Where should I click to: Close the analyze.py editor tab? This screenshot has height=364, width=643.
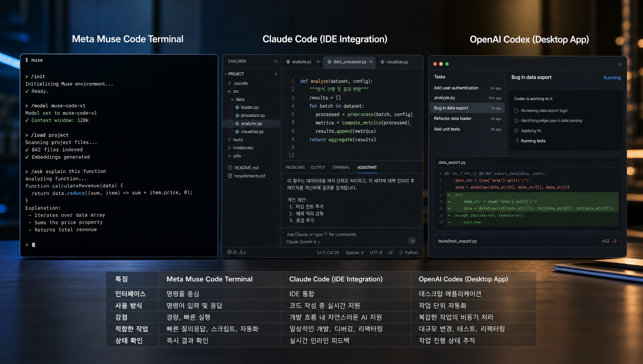point(318,62)
